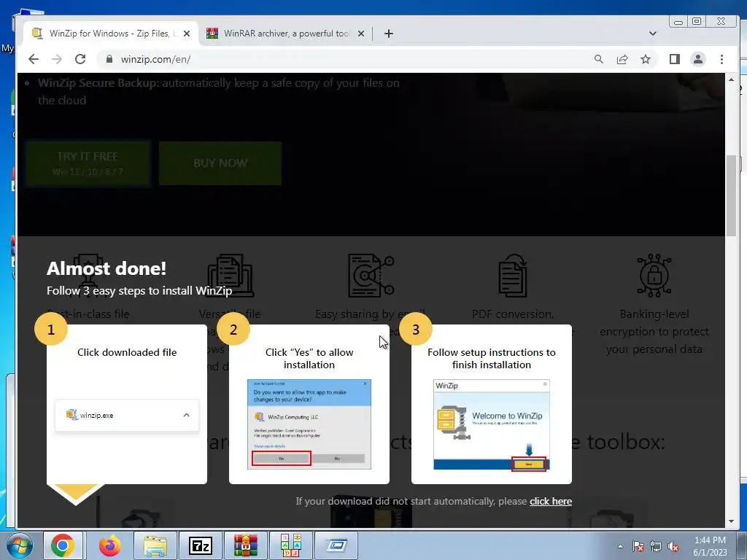Viewport: 747px width, 560px height.
Task: Open the zoom magnifier icon in address bar
Action: click(599, 59)
